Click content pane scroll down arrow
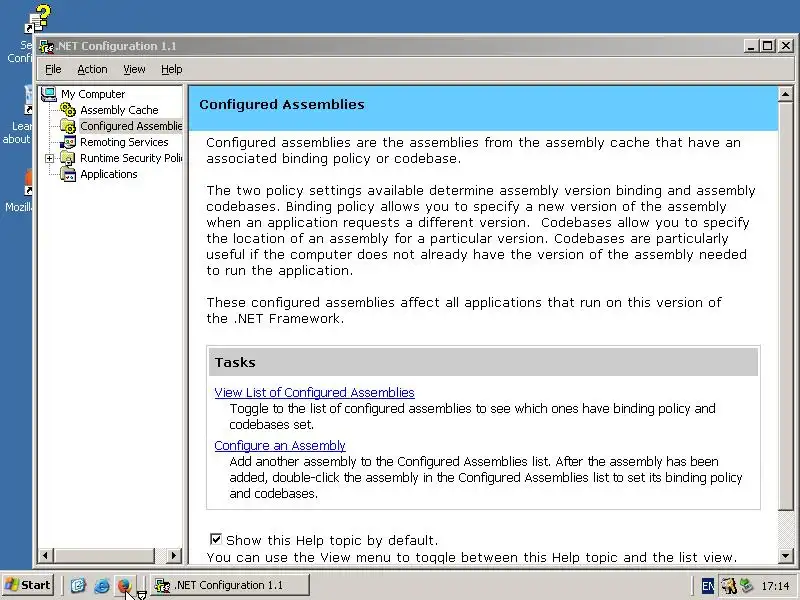800x600 pixels. 786,555
